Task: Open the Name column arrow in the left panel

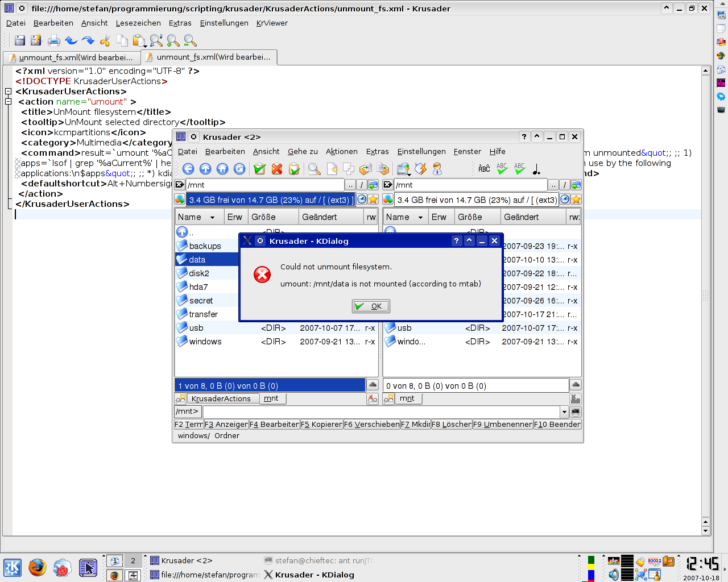Action: (212, 217)
